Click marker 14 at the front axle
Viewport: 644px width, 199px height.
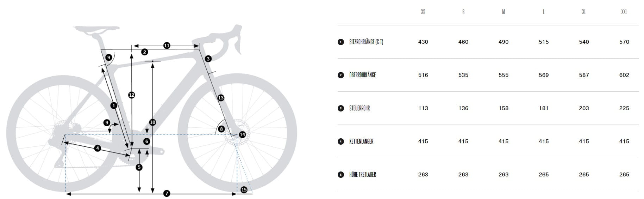coord(242,134)
